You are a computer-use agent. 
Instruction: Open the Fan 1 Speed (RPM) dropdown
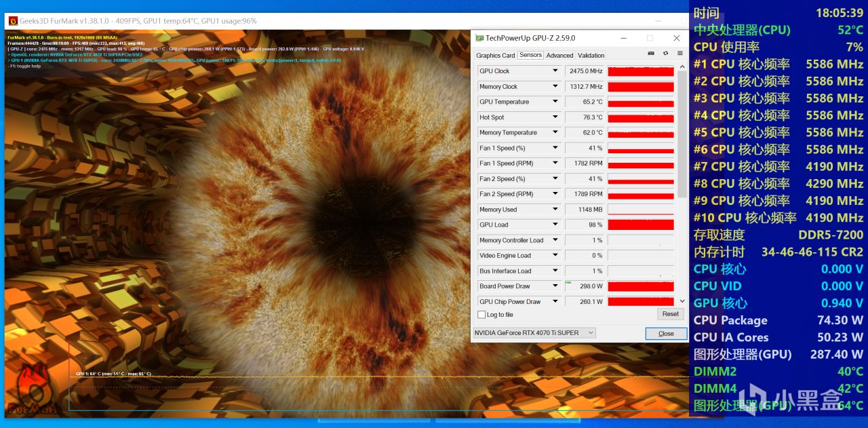tap(555, 163)
